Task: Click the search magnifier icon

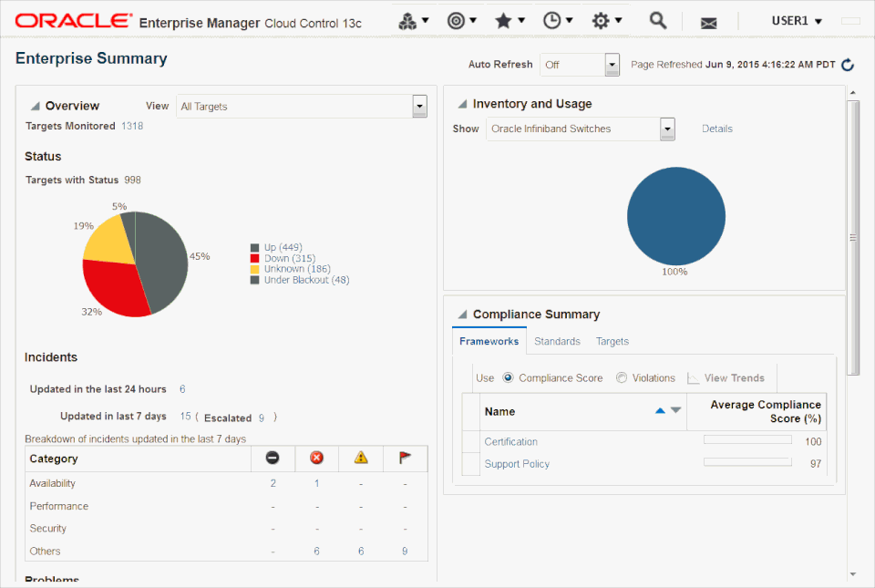Action: (657, 20)
